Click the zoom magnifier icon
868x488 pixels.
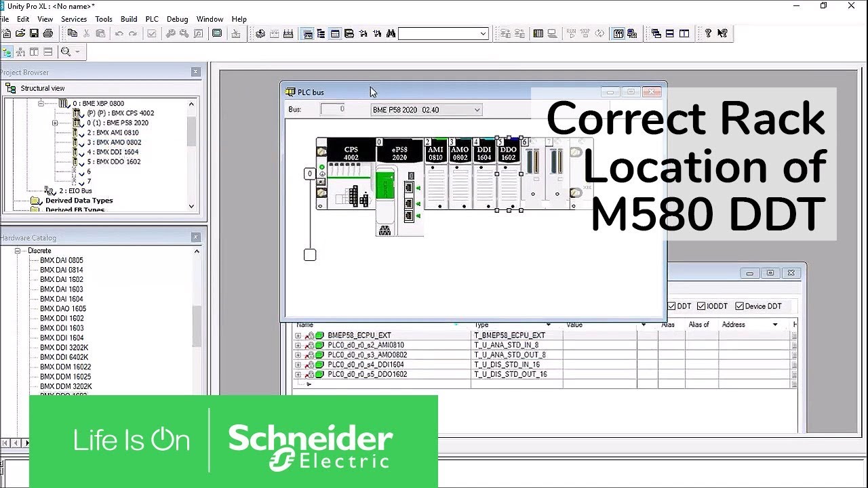[x=66, y=52]
